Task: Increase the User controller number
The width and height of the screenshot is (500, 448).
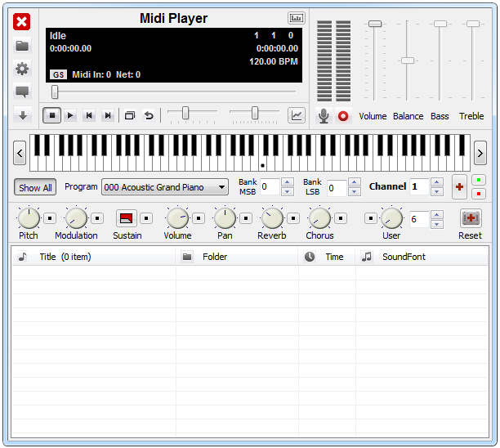Action: [x=436, y=214]
